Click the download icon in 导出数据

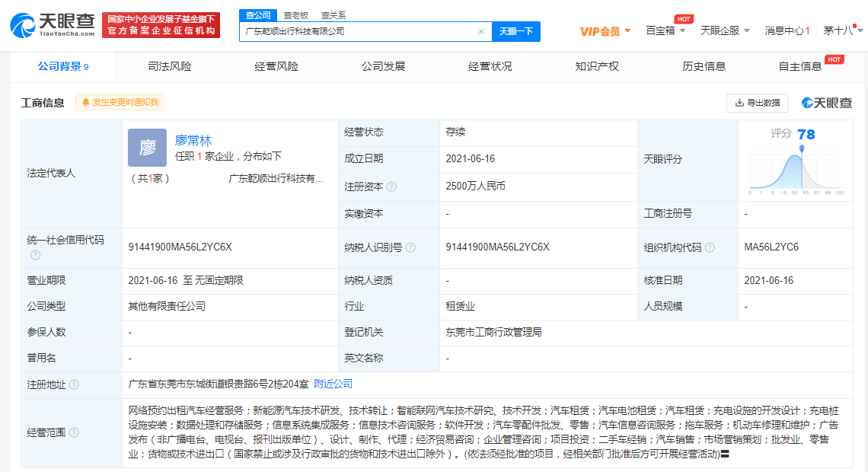coord(739,103)
